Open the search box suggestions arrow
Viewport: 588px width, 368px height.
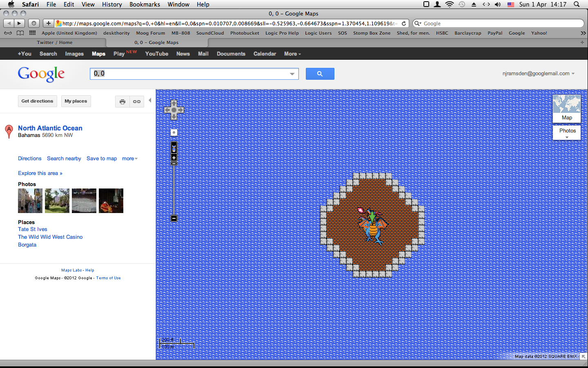[292, 74]
